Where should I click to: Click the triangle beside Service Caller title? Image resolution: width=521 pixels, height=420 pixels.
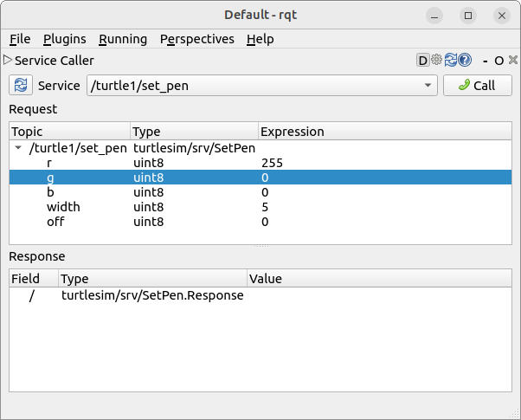8,61
